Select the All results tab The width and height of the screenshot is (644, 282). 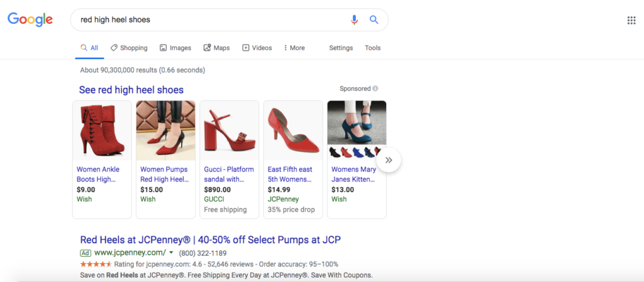click(89, 48)
